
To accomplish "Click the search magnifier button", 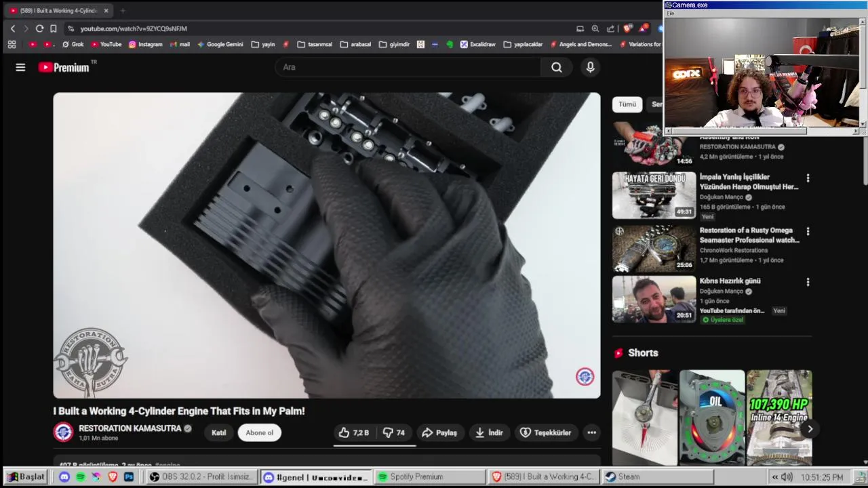I will [557, 67].
